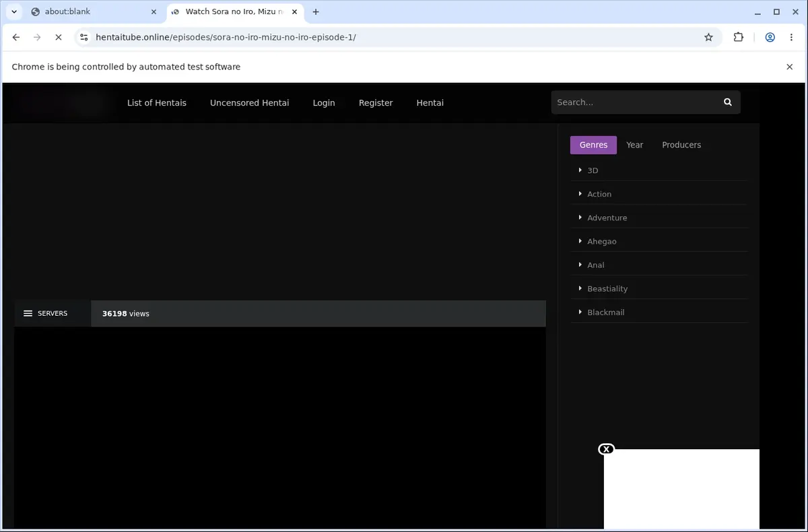Stop loading the page

pyautogui.click(x=58, y=37)
